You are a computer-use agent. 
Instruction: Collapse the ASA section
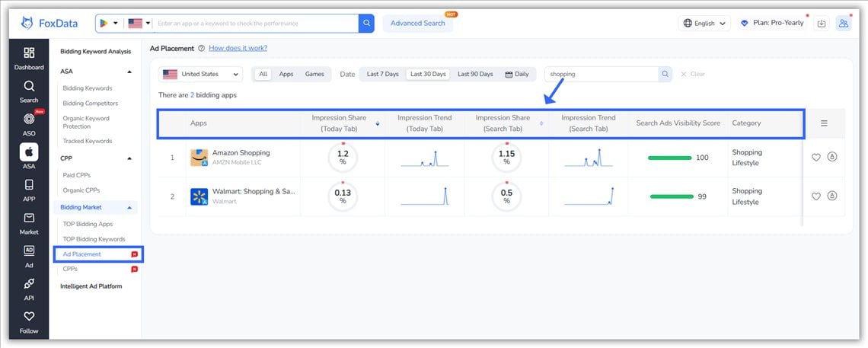coord(129,72)
